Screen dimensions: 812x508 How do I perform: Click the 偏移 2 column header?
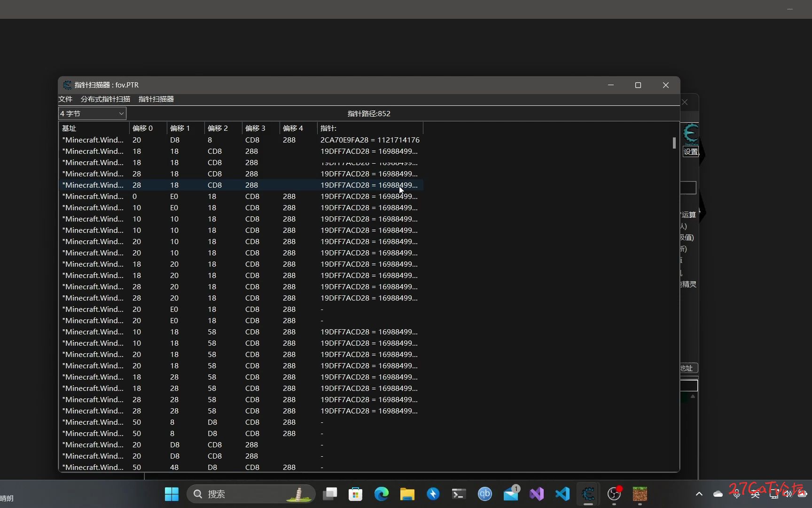(223, 128)
